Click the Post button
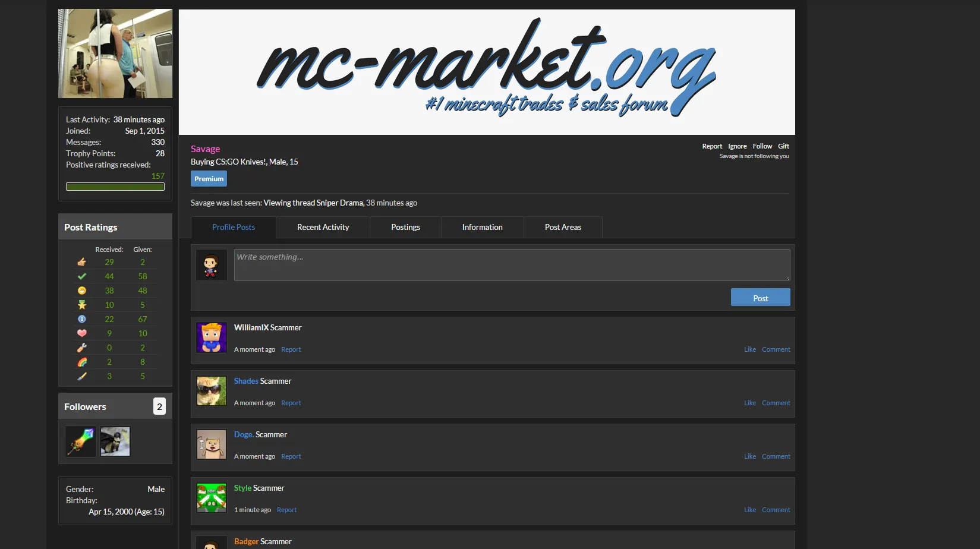This screenshot has height=549, width=980. [760, 298]
